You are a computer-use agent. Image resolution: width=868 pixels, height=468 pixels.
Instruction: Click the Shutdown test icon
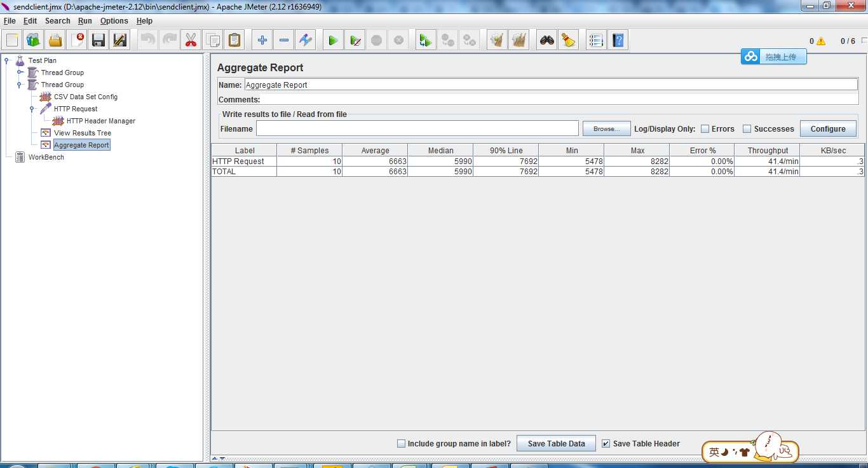pos(398,41)
